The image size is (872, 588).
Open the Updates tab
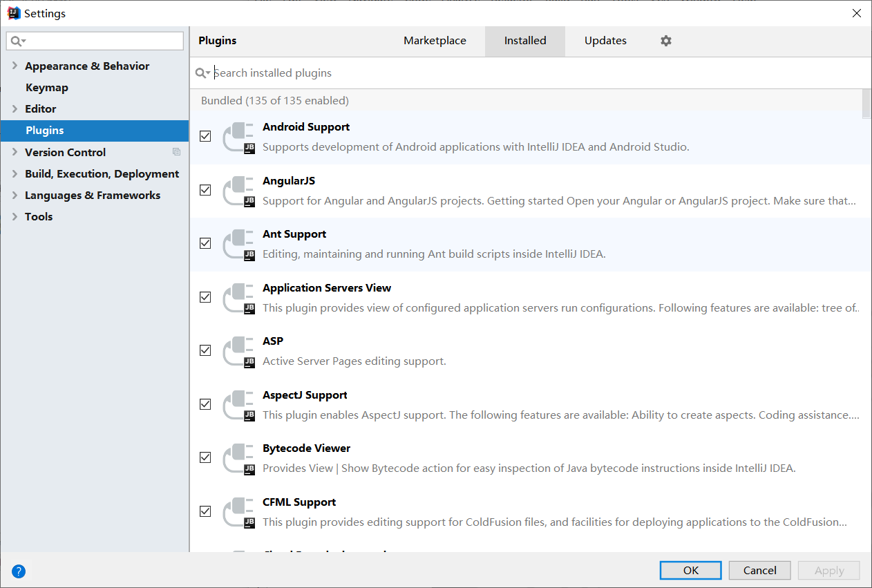[x=605, y=41]
